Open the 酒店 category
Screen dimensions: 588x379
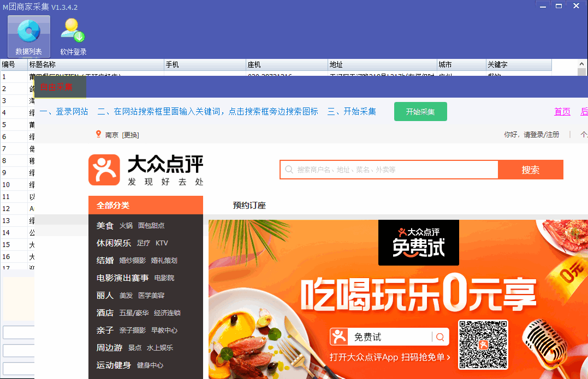[105, 312]
